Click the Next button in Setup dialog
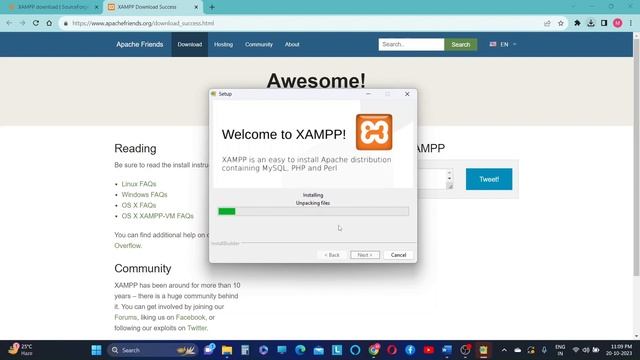The width and height of the screenshot is (640, 360). (365, 255)
